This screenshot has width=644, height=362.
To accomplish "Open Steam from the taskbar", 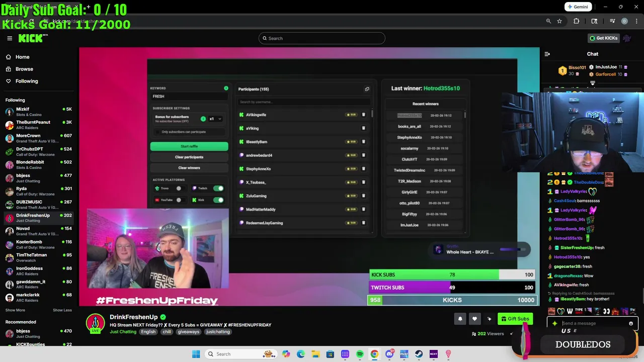I will click(x=419, y=354).
